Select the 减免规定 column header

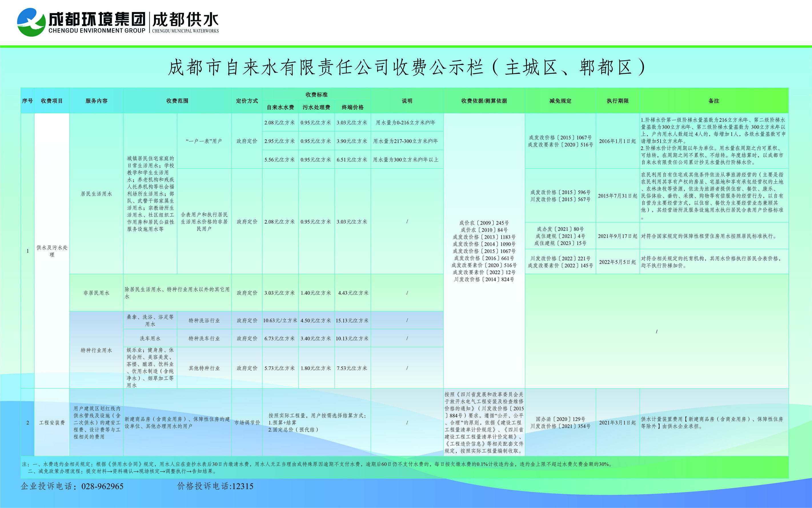click(x=560, y=101)
